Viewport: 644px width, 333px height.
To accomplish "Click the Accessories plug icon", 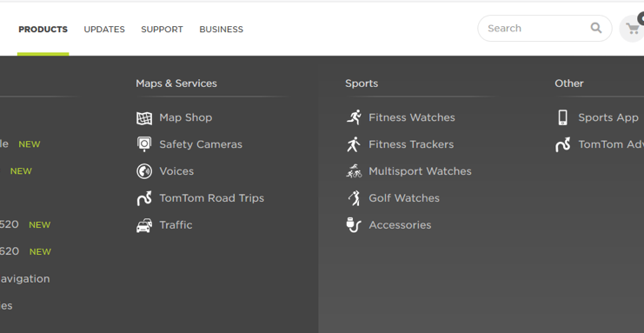I will pyautogui.click(x=354, y=225).
